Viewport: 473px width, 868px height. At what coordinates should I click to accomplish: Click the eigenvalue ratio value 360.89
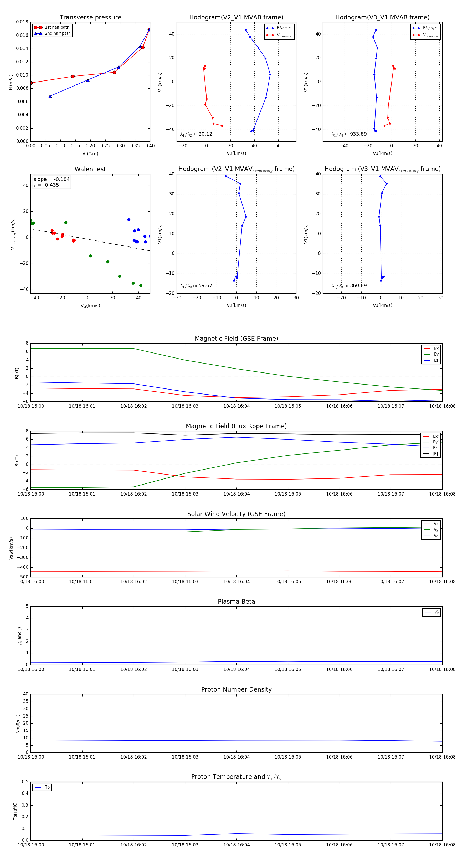point(358,286)
